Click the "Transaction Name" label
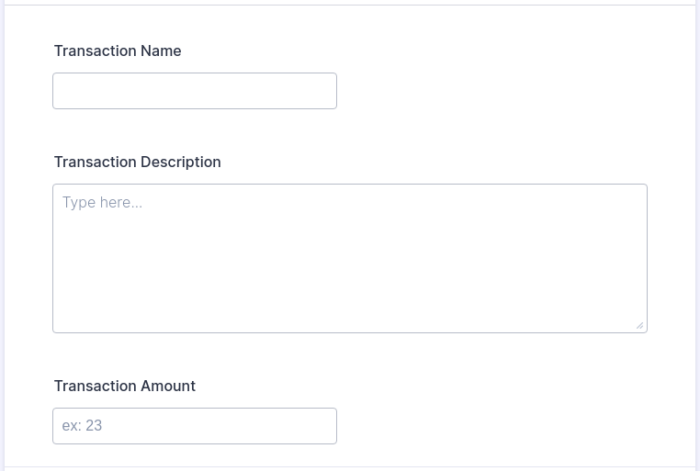This screenshot has height=471, width=700. tap(118, 51)
